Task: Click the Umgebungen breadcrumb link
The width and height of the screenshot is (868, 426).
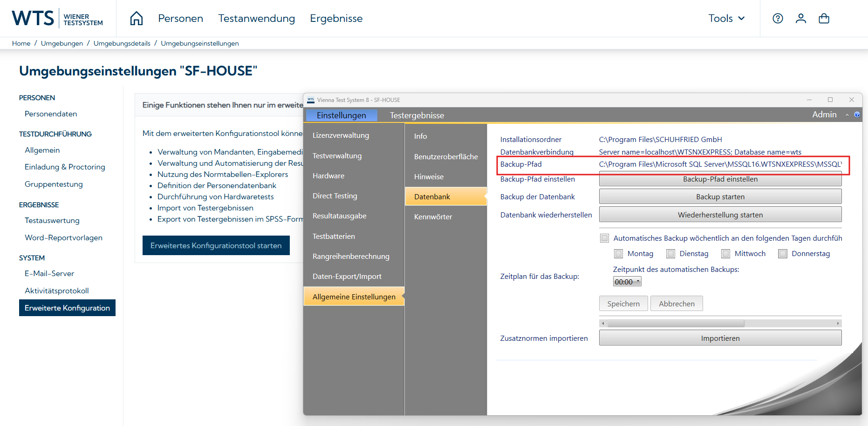Action: 62,43
